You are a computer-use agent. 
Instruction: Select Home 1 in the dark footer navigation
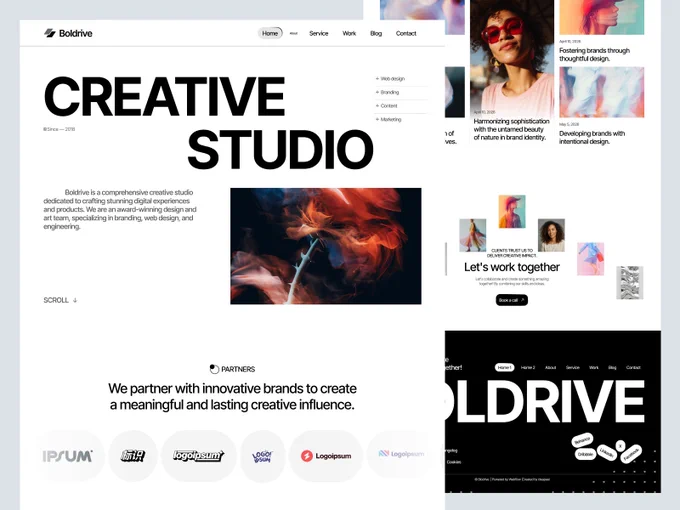point(504,367)
